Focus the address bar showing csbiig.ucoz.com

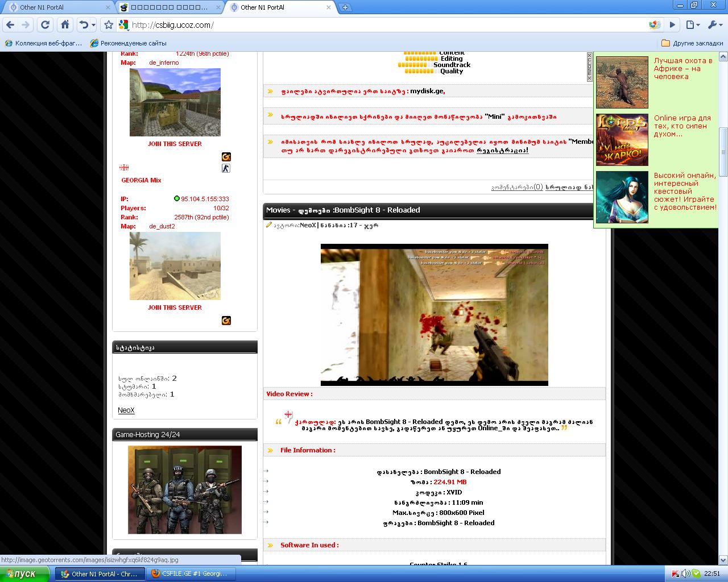pos(387,25)
